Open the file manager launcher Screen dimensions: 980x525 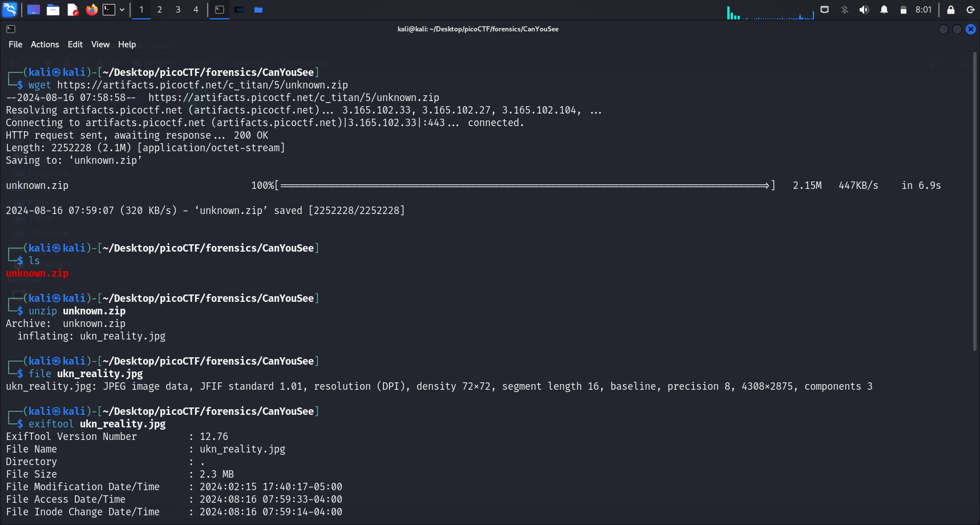coord(53,10)
